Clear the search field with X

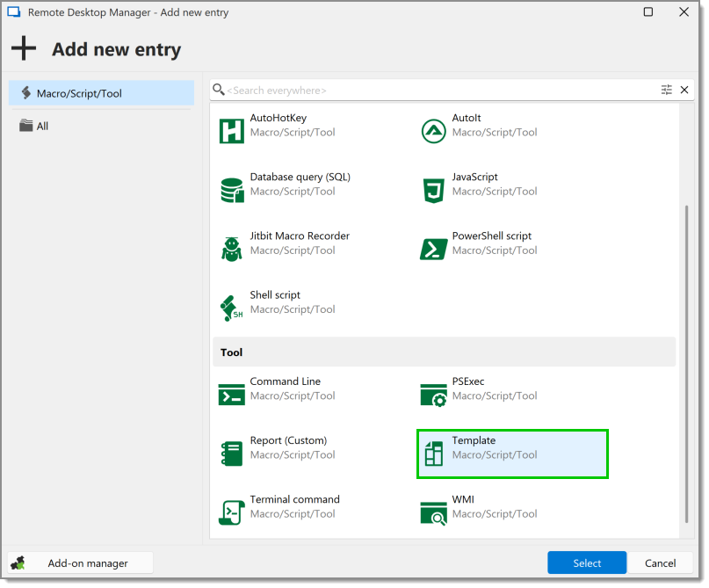pos(684,90)
